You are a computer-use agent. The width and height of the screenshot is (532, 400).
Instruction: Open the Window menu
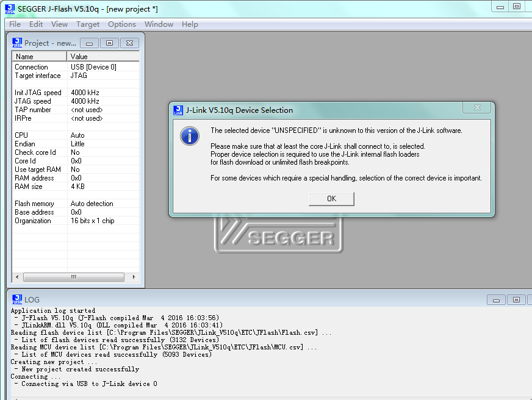click(159, 24)
